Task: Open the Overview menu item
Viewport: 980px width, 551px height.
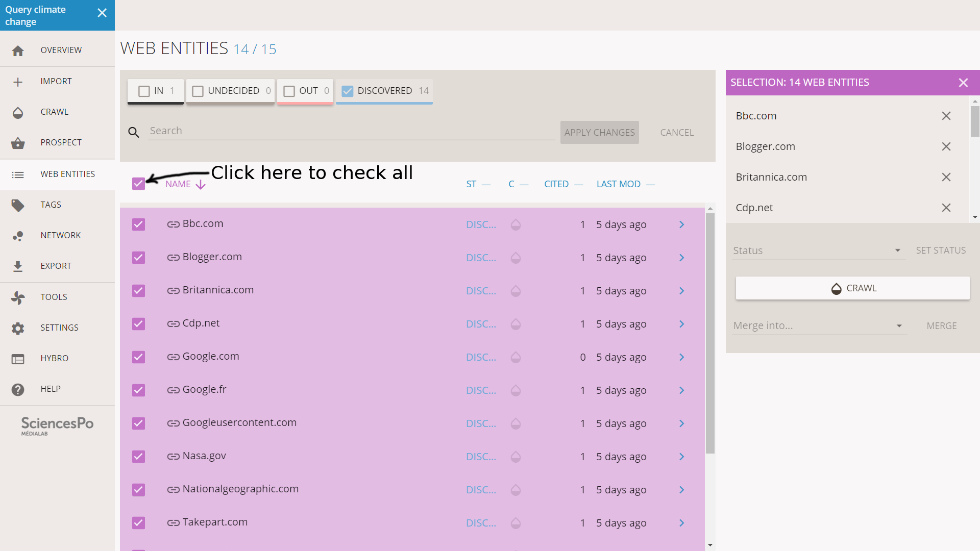Action: (57, 51)
